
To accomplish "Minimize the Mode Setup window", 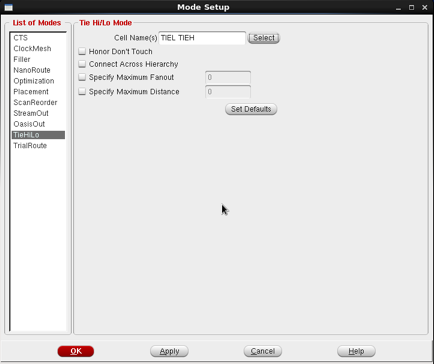I will coord(398,8).
